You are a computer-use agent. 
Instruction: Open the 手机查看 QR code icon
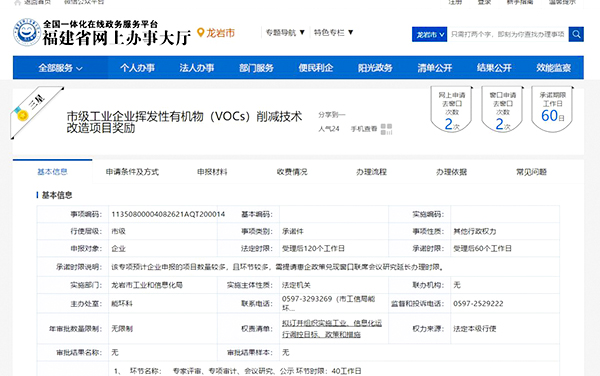point(386,129)
